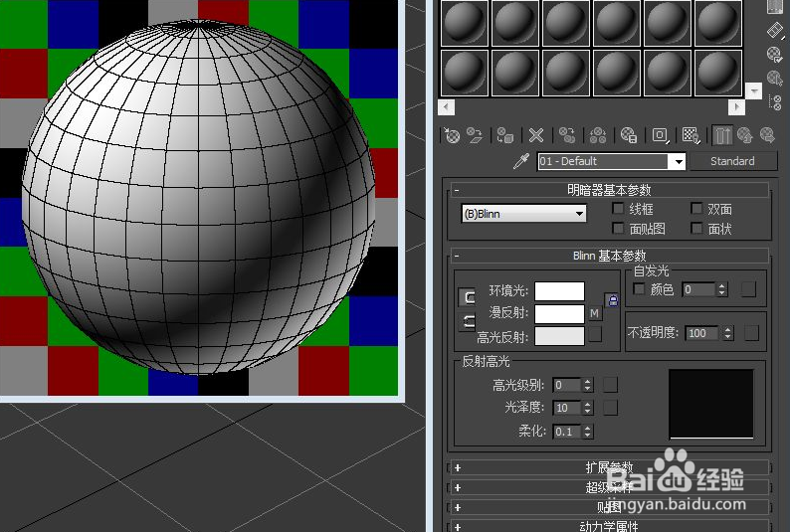Expand the 扩展参数 rollout

pos(610,467)
